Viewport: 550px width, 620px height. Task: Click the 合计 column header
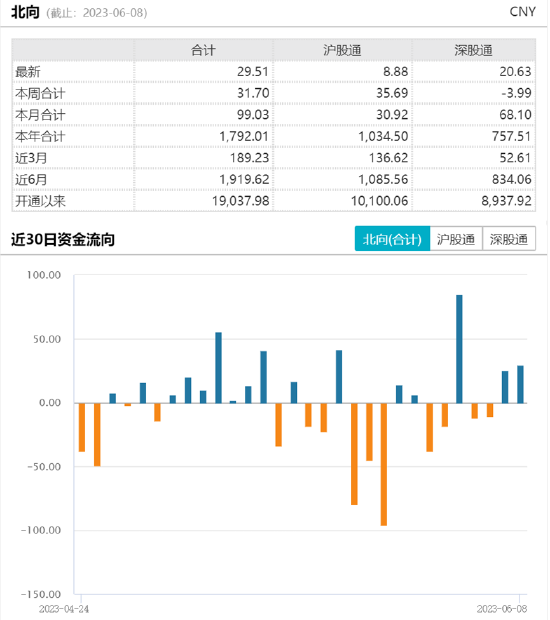(203, 50)
